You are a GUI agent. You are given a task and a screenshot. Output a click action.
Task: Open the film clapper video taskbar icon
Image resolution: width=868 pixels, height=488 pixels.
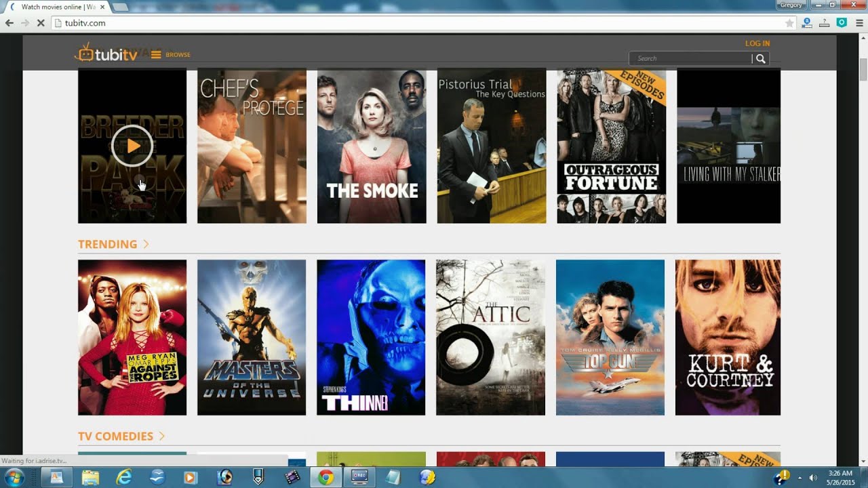[x=292, y=477]
